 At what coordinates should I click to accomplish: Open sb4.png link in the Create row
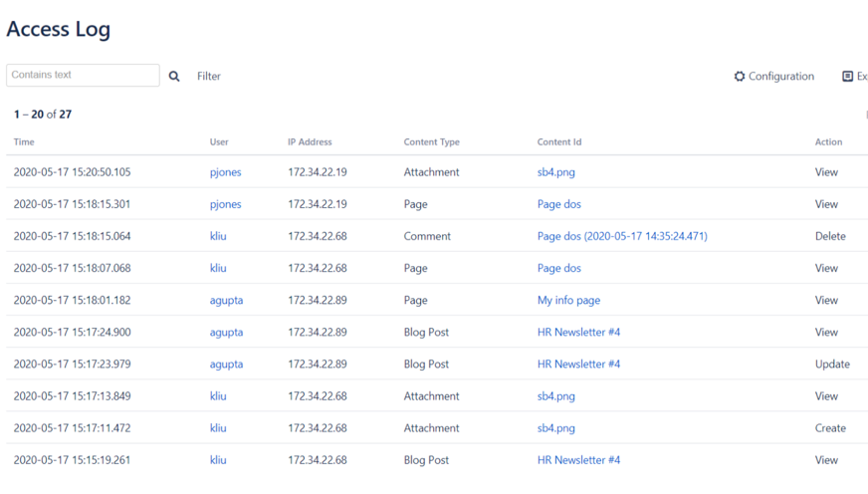coord(556,428)
